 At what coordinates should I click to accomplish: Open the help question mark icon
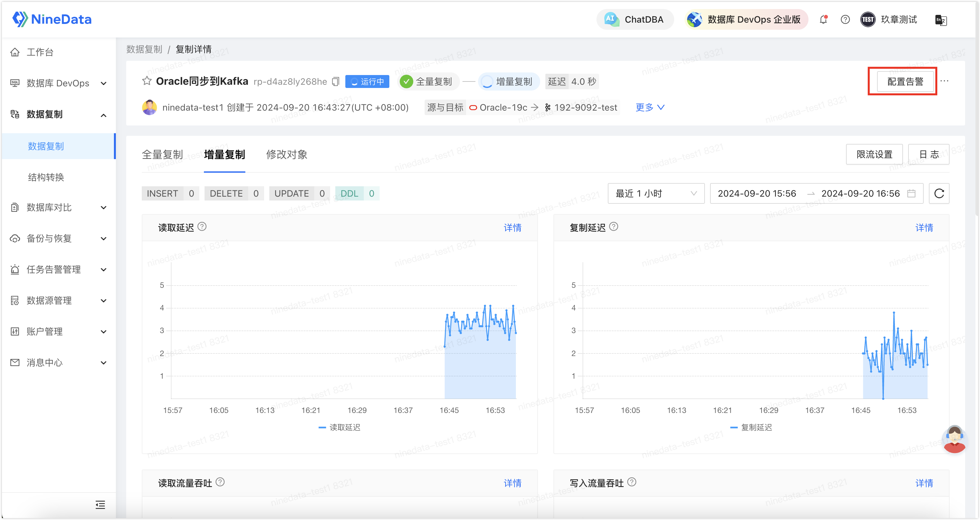coord(845,19)
